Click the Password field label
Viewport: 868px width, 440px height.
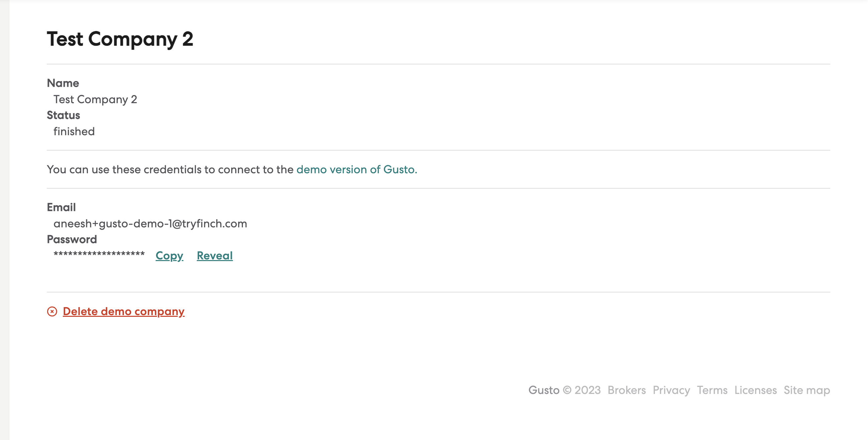(x=72, y=239)
